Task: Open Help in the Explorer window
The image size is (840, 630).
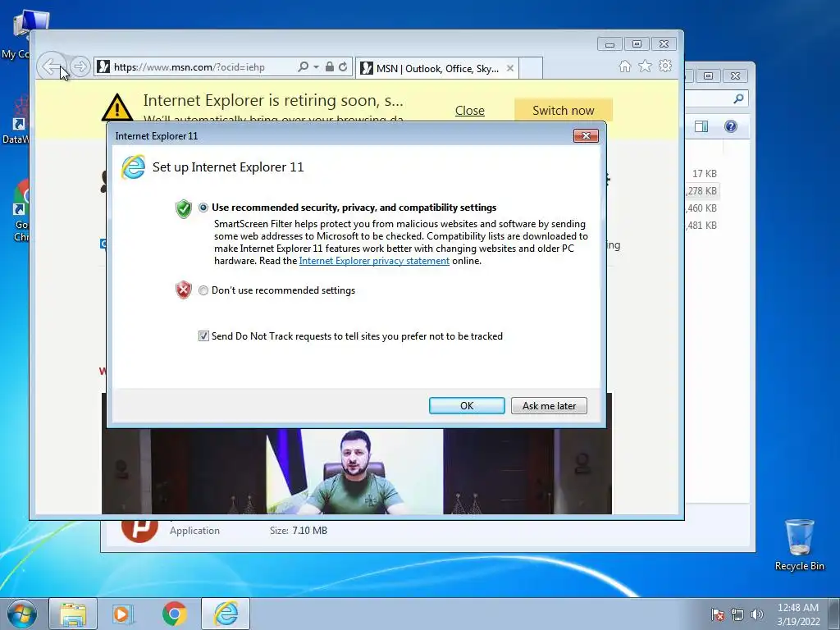Action: [x=731, y=126]
